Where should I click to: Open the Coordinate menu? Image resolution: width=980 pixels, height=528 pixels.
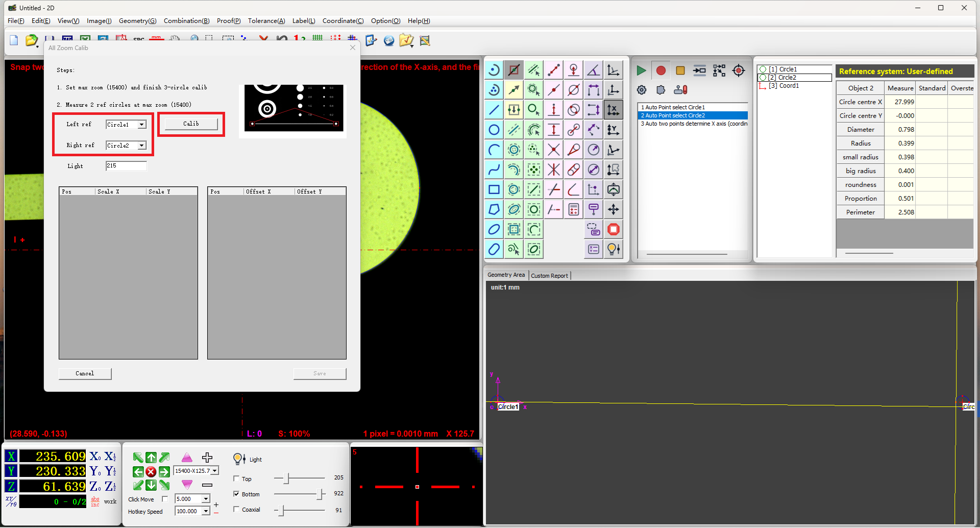(343, 21)
